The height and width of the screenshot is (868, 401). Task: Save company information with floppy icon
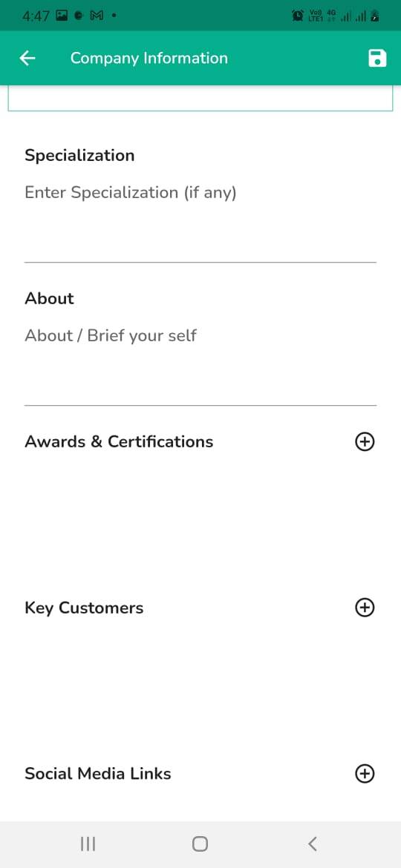point(377,58)
